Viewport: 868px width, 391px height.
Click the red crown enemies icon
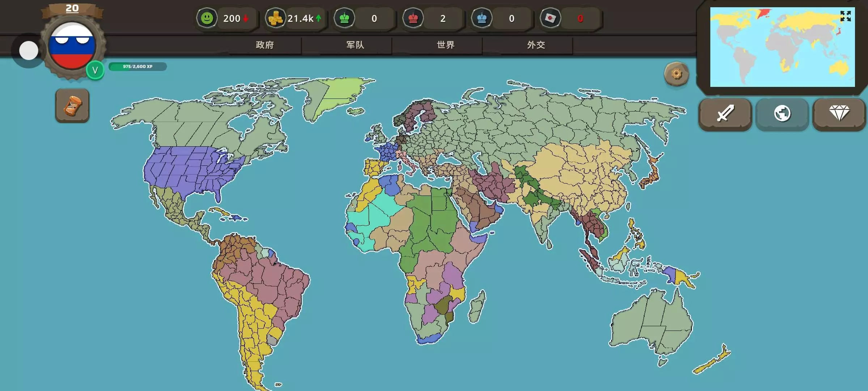point(413,18)
